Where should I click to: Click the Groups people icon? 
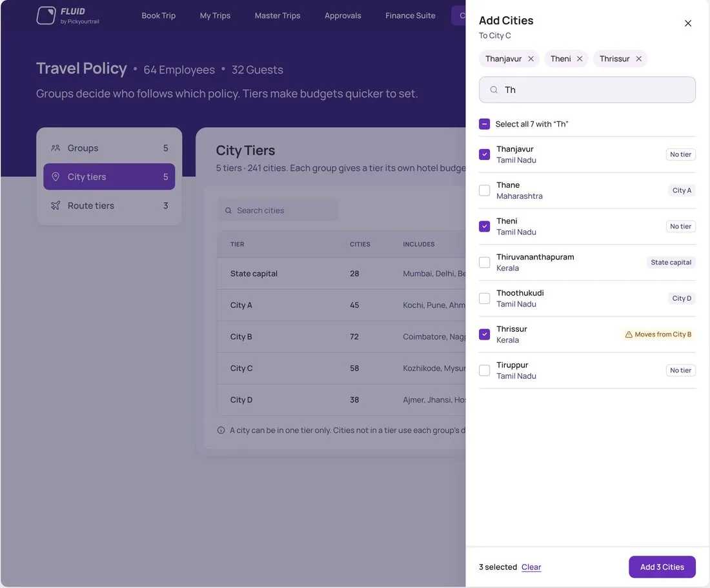56,148
